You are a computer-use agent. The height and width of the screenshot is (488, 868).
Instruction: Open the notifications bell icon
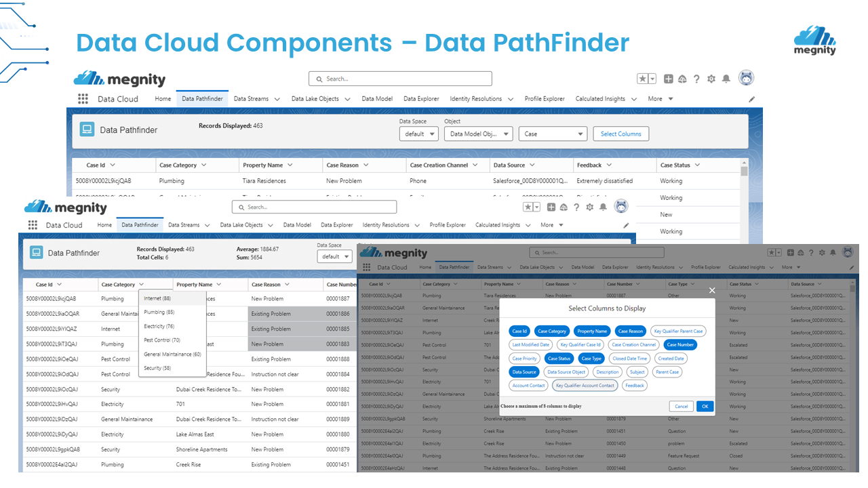point(726,79)
